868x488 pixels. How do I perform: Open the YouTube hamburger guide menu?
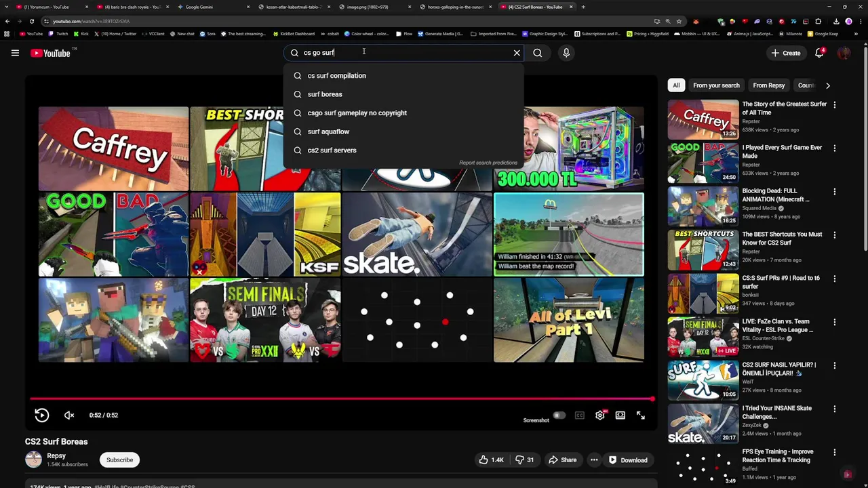[15, 53]
